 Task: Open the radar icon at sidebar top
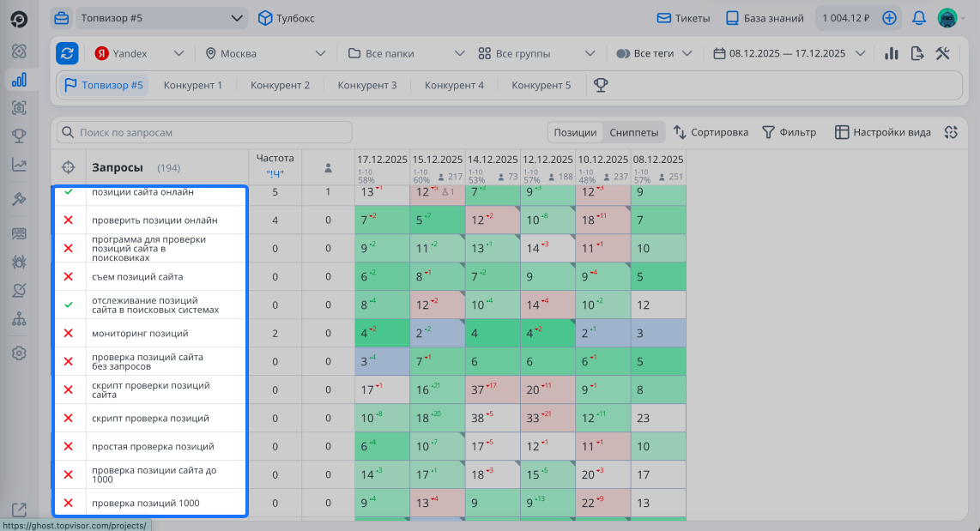20,51
